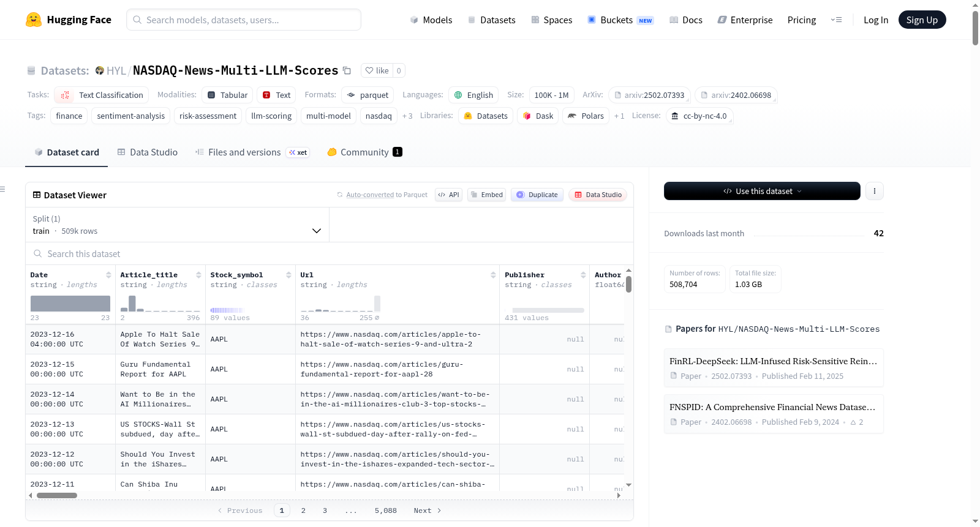Open Enterprise in the navigation
Image resolution: width=980 pixels, height=527 pixels.
tap(745, 20)
